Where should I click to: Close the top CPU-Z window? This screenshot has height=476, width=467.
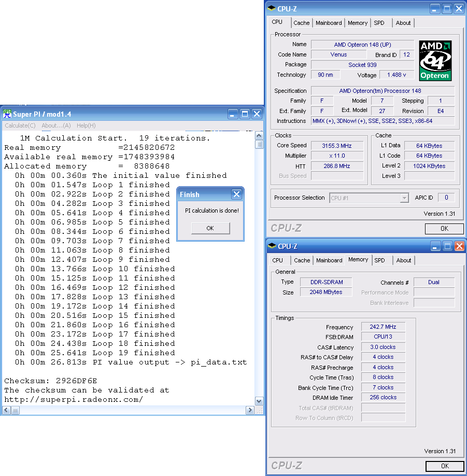pyautogui.click(x=459, y=8)
